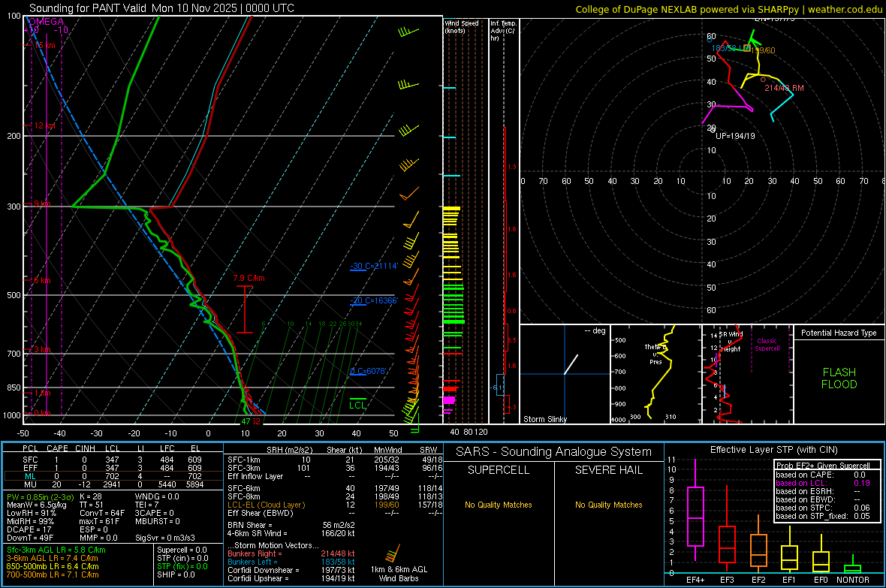Click the green NONTOR box plot

pos(852,565)
